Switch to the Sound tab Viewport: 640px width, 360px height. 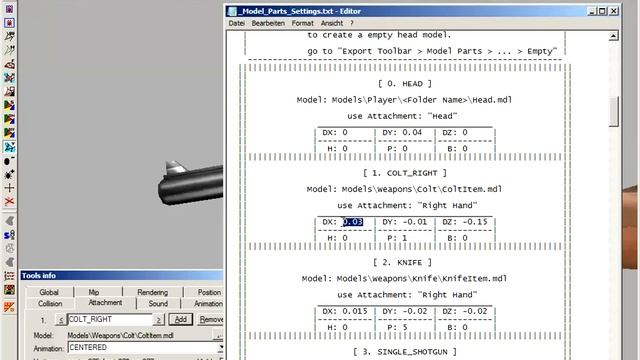click(x=158, y=304)
